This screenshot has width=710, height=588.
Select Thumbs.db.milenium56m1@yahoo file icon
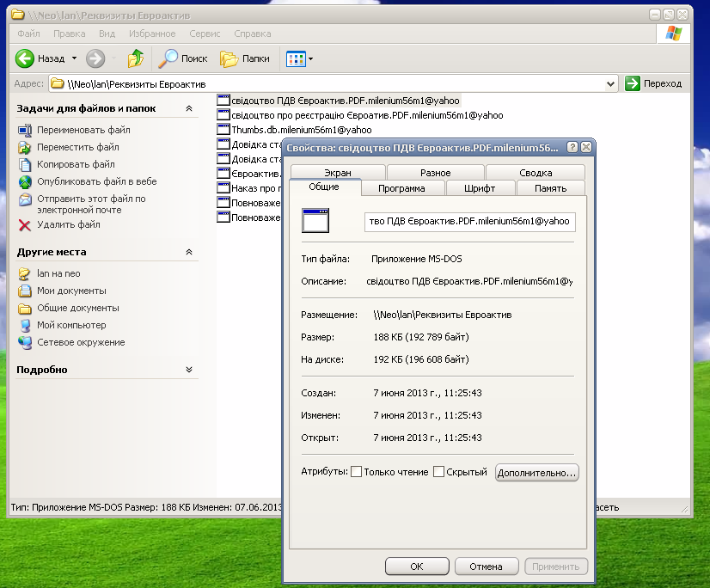click(224, 130)
